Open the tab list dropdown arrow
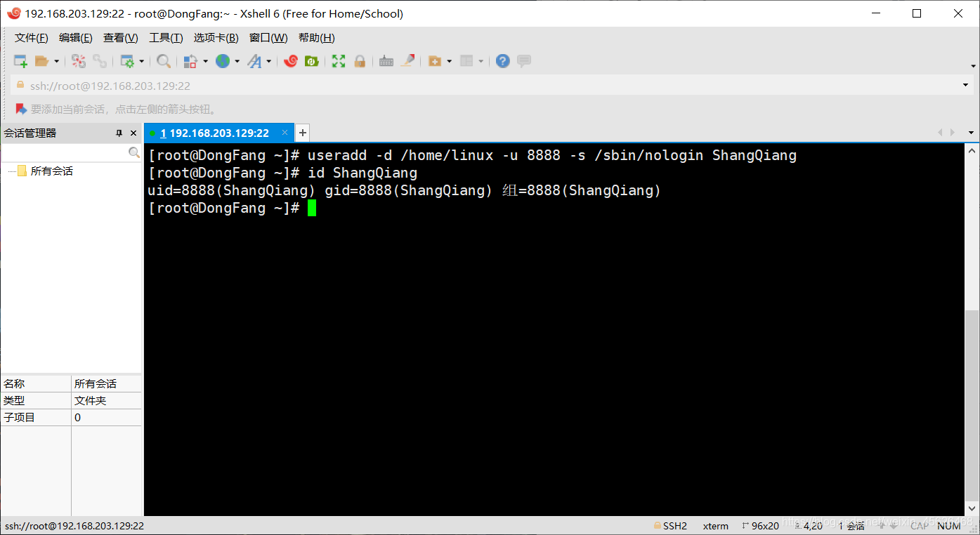This screenshot has height=535, width=980. 972,132
